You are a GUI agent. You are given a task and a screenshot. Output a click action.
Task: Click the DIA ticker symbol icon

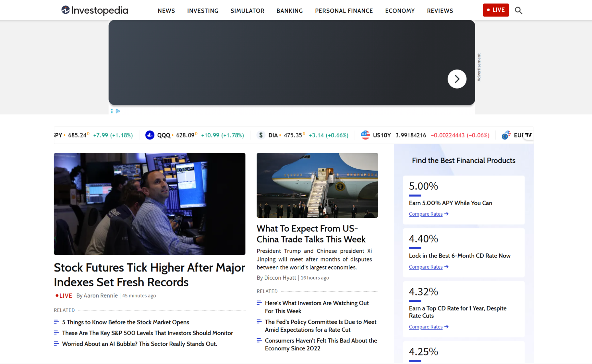point(261,135)
